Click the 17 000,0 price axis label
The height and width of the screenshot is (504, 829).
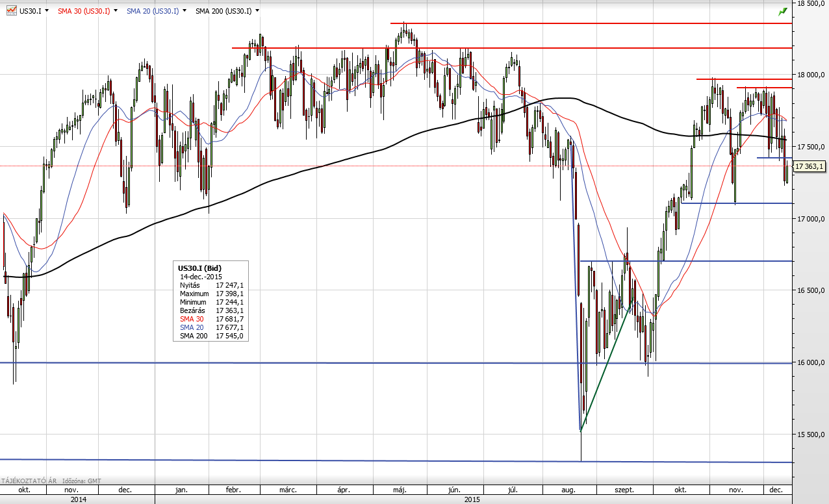point(811,219)
